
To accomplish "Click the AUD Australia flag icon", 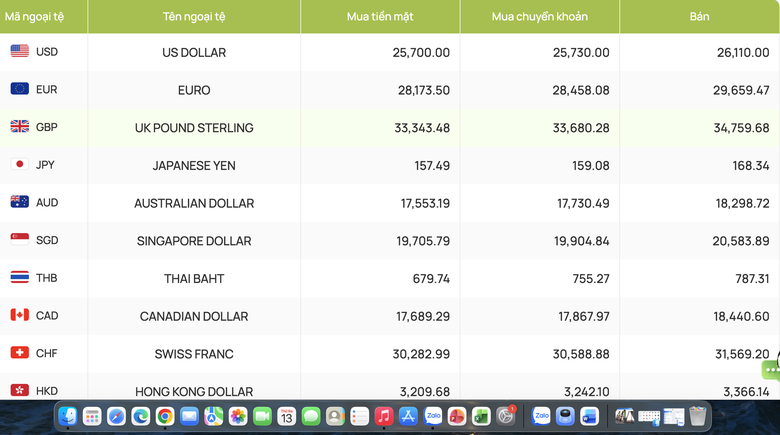I will click(20, 202).
